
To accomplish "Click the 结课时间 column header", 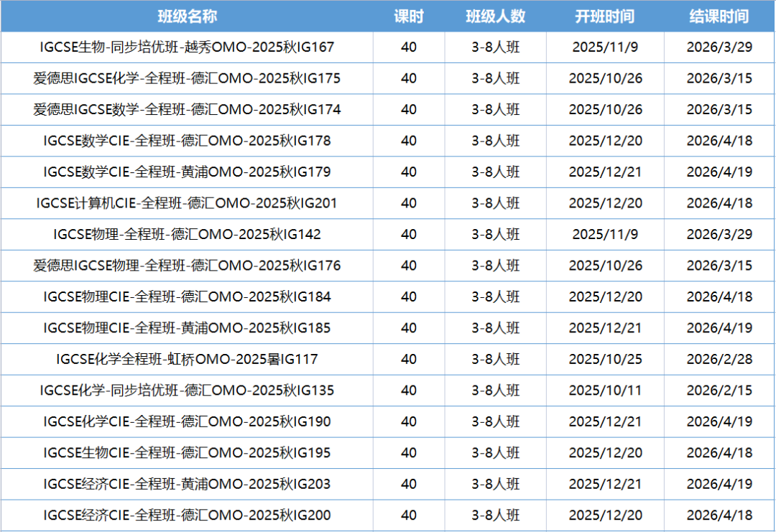I will click(719, 17).
